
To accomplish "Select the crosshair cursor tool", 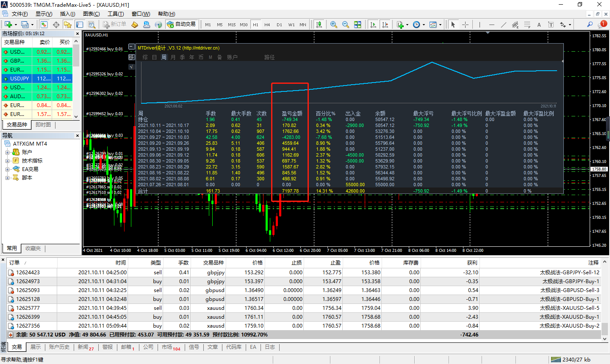I will 465,25.
